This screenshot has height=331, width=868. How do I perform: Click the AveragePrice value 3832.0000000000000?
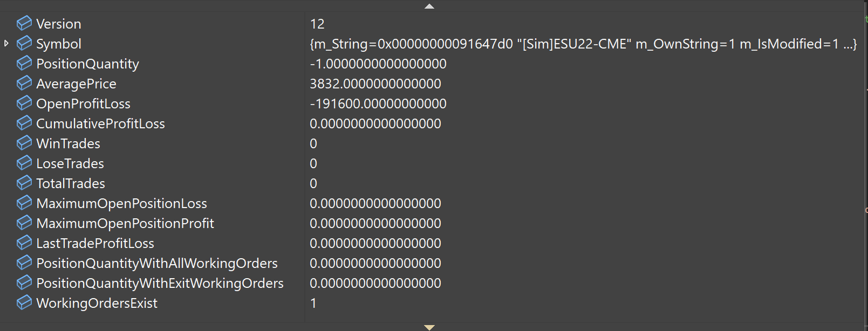pos(375,84)
